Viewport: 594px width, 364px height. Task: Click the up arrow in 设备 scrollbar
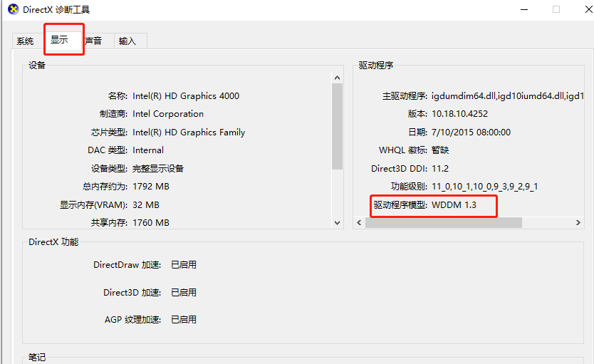(338, 78)
